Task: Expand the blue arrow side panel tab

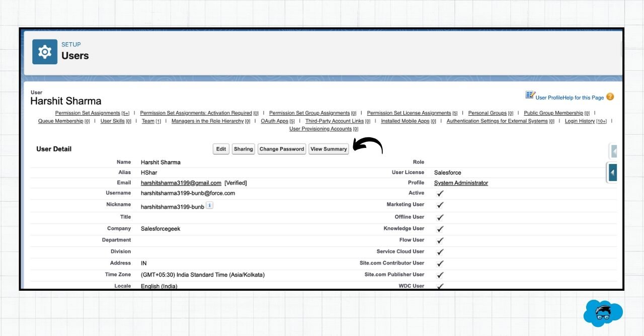Action: 612,173
